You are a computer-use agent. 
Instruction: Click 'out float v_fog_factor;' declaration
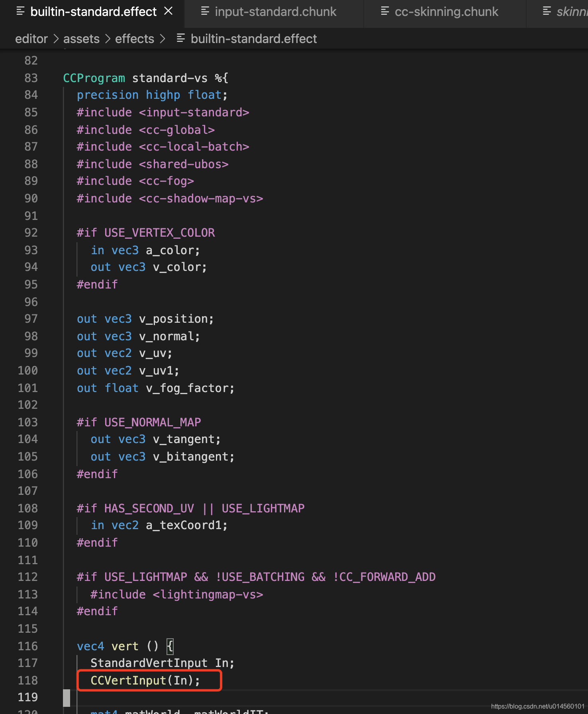tap(156, 388)
